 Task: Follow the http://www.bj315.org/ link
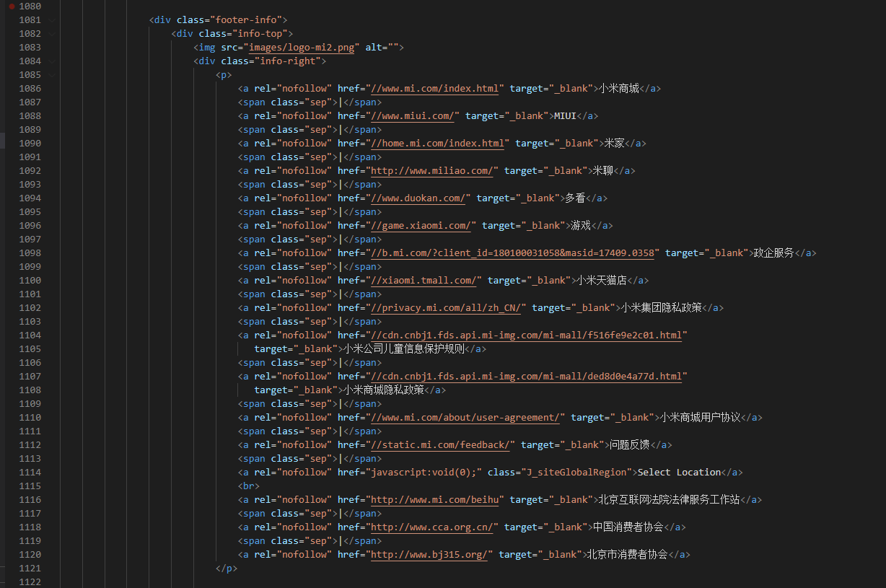429,554
